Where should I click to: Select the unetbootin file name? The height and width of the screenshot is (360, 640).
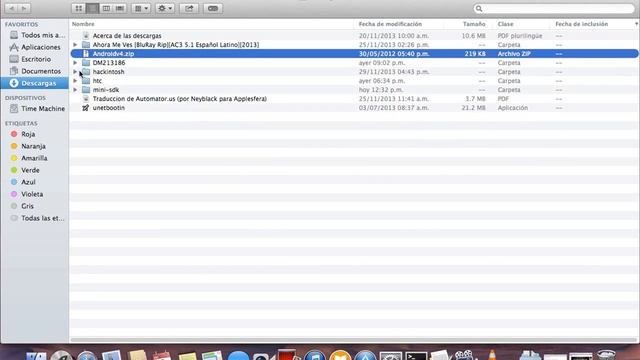tap(109, 108)
